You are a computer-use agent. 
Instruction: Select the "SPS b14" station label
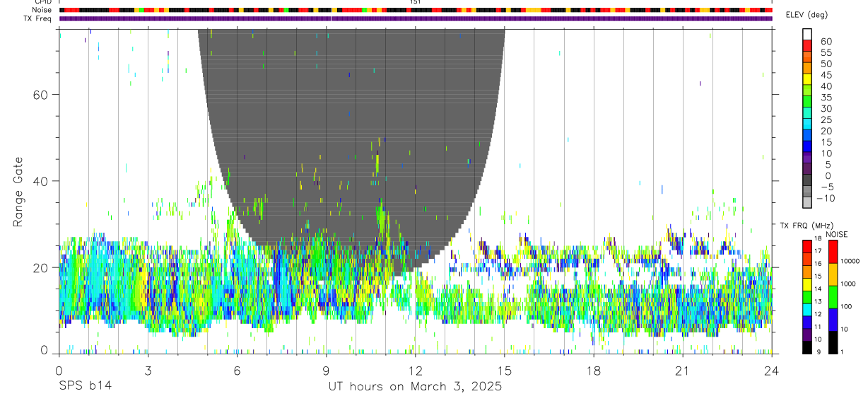click(85, 387)
